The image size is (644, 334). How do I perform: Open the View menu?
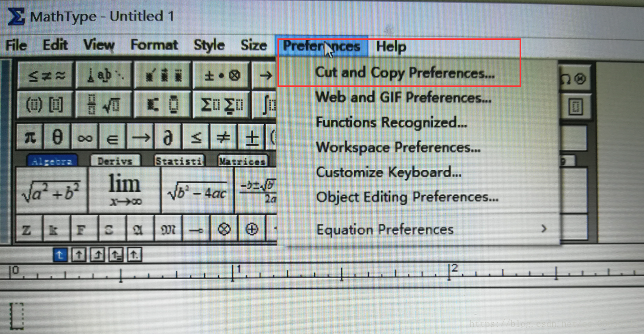99,45
